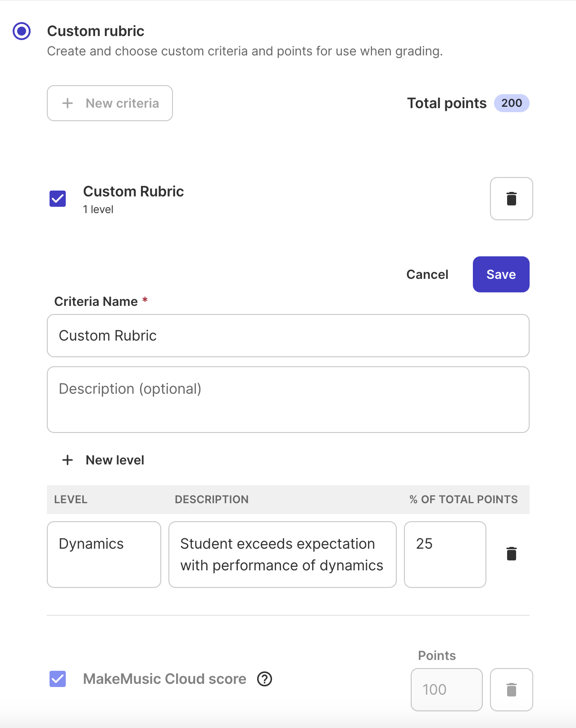The width and height of the screenshot is (576, 728).
Task: Click the 200 total points badge
Action: (x=511, y=103)
